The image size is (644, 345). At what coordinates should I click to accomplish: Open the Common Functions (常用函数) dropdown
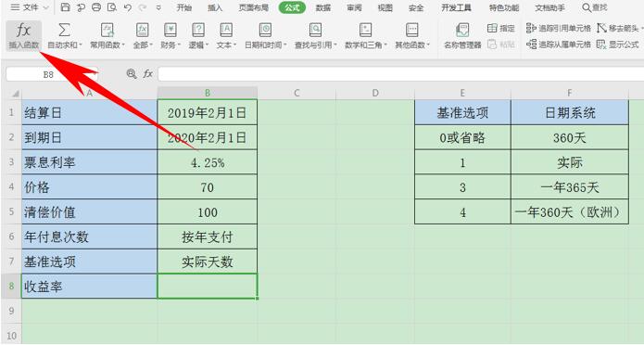click(x=107, y=36)
